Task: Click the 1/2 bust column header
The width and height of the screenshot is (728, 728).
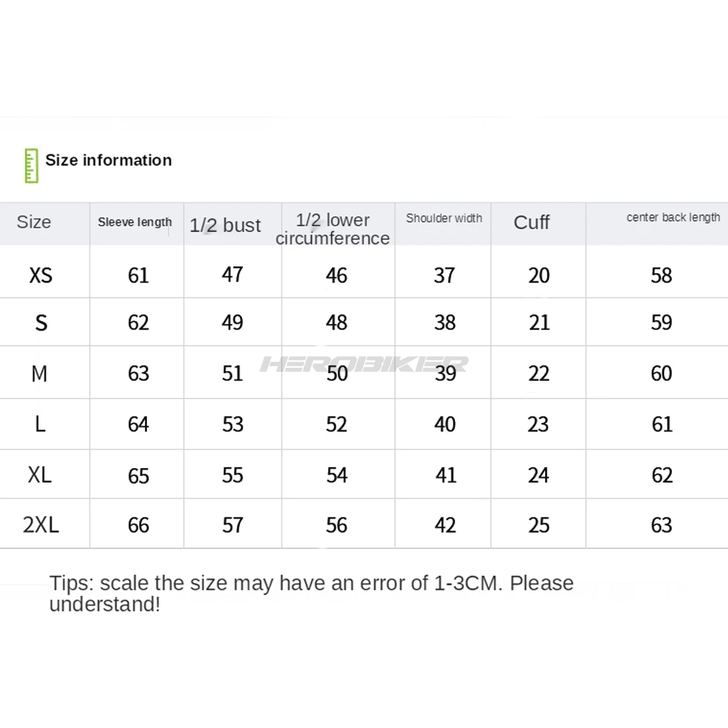Action: (225, 225)
